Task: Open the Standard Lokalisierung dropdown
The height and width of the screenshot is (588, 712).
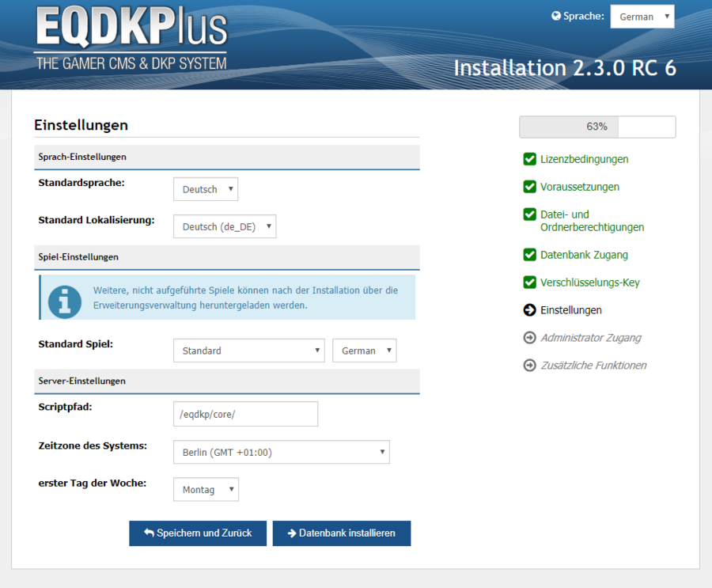Action: (224, 226)
